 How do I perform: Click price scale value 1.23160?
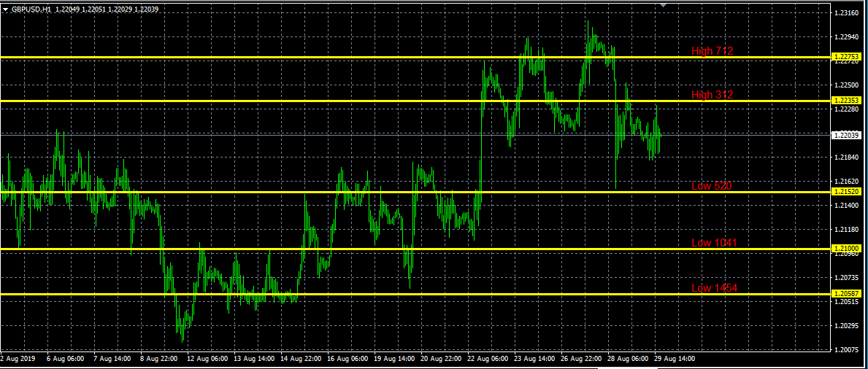pyautogui.click(x=846, y=12)
